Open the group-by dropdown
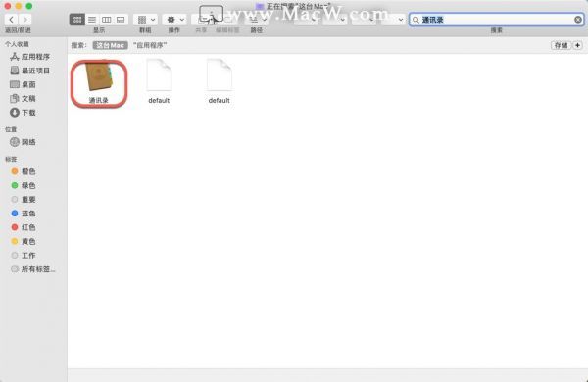The height and width of the screenshot is (382, 588). pyautogui.click(x=145, y=20)
